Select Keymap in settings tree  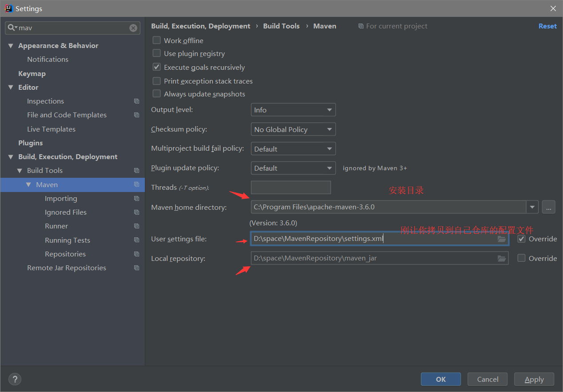pos(32,74)
